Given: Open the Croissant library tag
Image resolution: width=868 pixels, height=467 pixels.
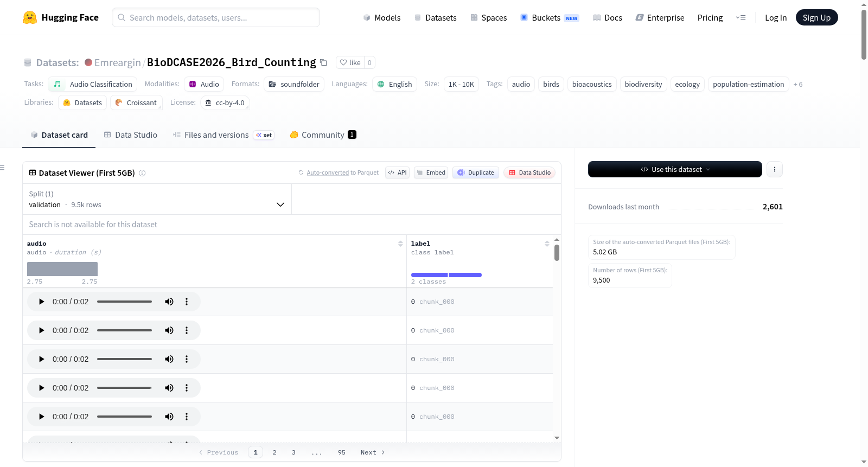Looking at the screenshot, I should [x=136, y=103].
